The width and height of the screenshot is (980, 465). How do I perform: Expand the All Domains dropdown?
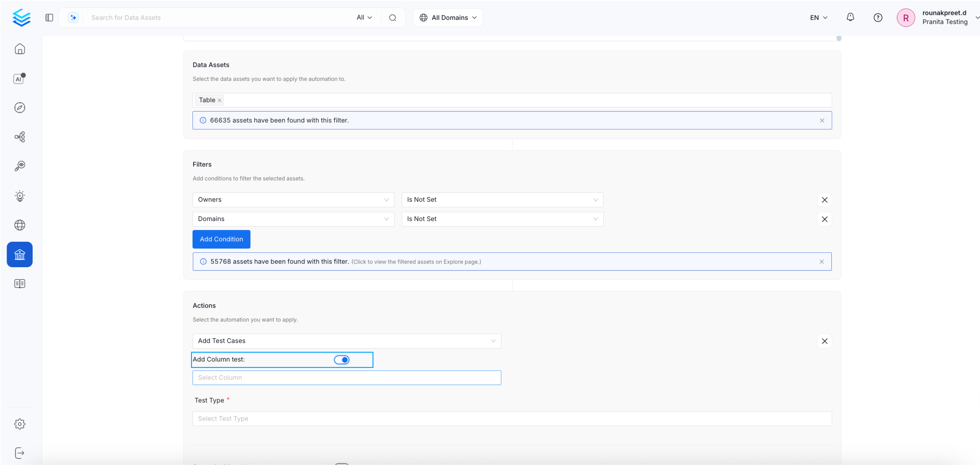click(448, 18)
